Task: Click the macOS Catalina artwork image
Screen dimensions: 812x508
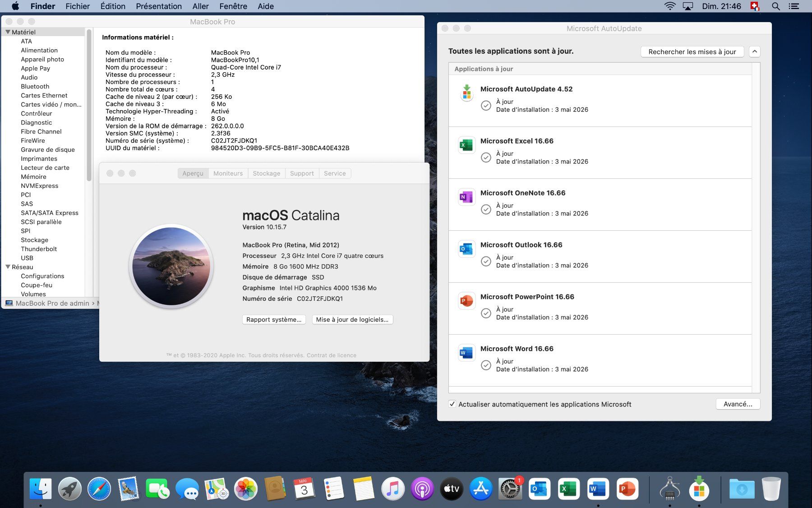Action: point(171,266)
